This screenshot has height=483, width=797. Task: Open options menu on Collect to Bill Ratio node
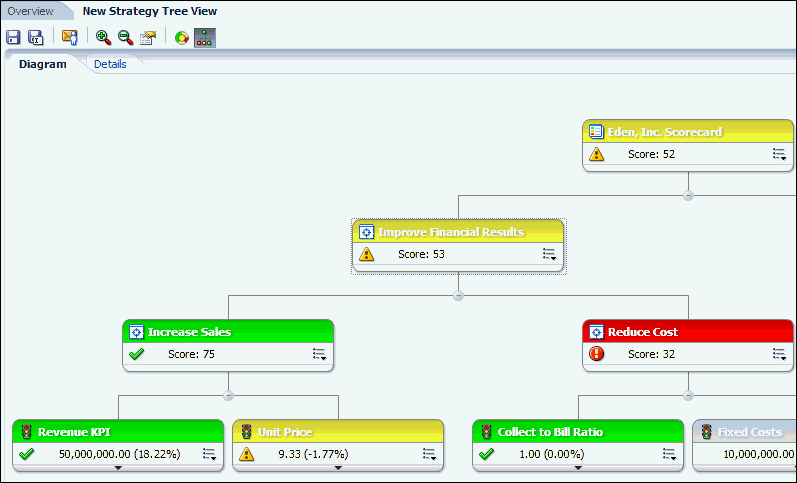pos(669,454)
